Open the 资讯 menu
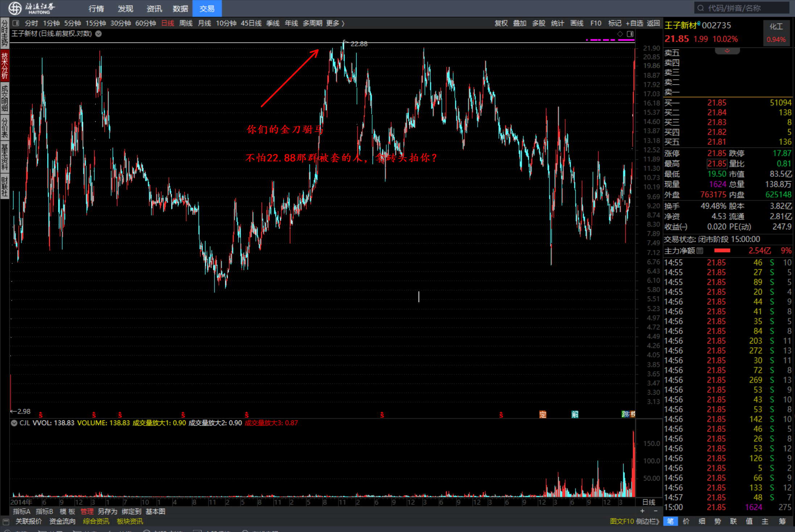Screen dimensions: 795x532 pos(154,8)
